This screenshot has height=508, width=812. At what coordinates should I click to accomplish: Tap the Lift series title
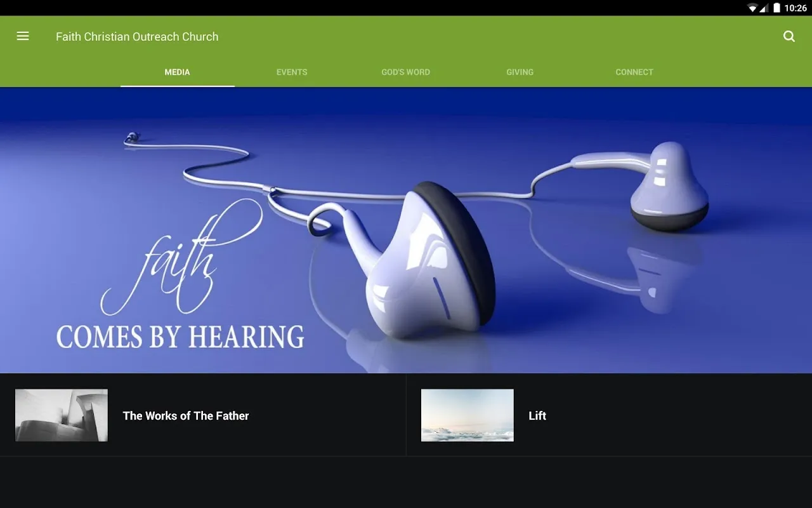537,416
